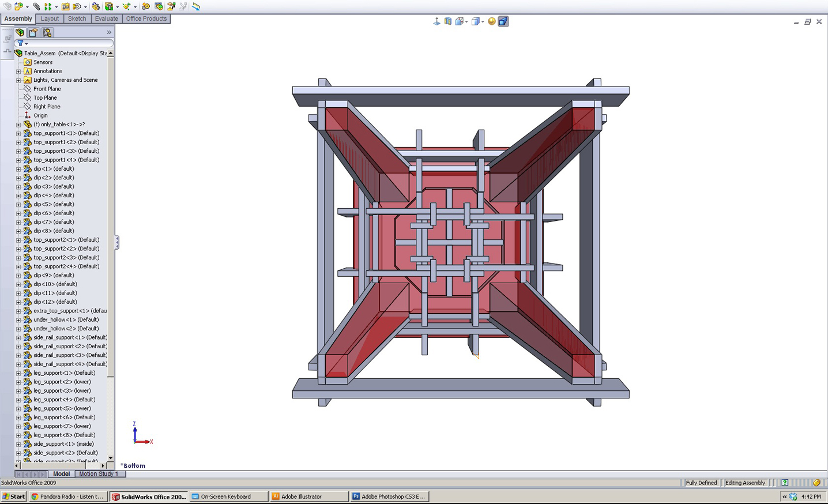Select Right Plane in the tree
This screenshot has height=504, width=828.
(47, 107)
